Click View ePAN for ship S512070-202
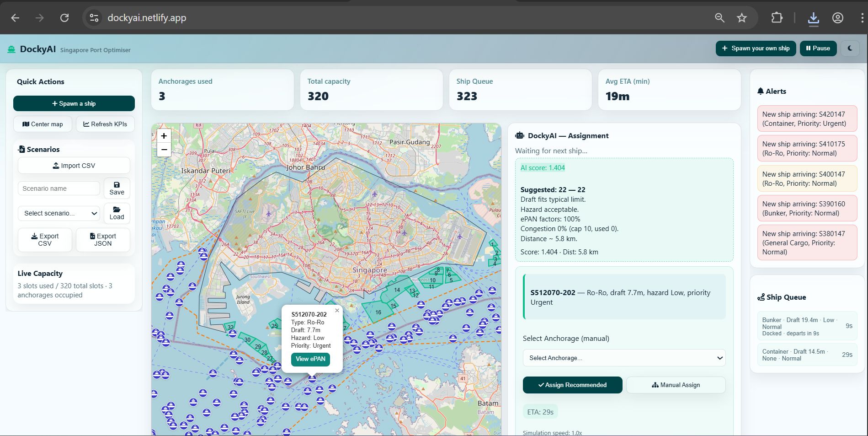 click(x=310, y=360)
